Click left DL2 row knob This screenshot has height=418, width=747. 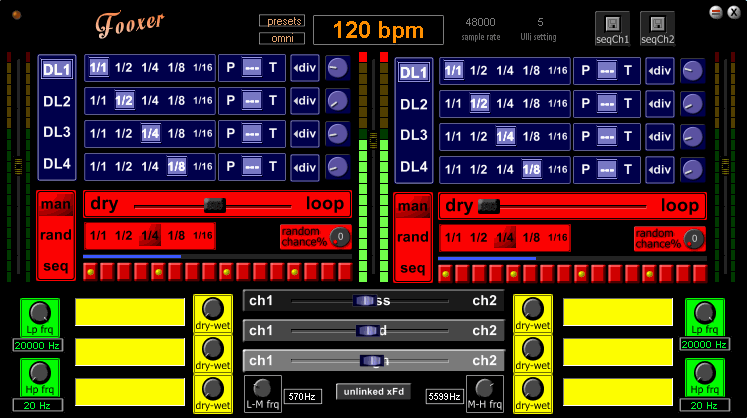[x=337, y=101]
